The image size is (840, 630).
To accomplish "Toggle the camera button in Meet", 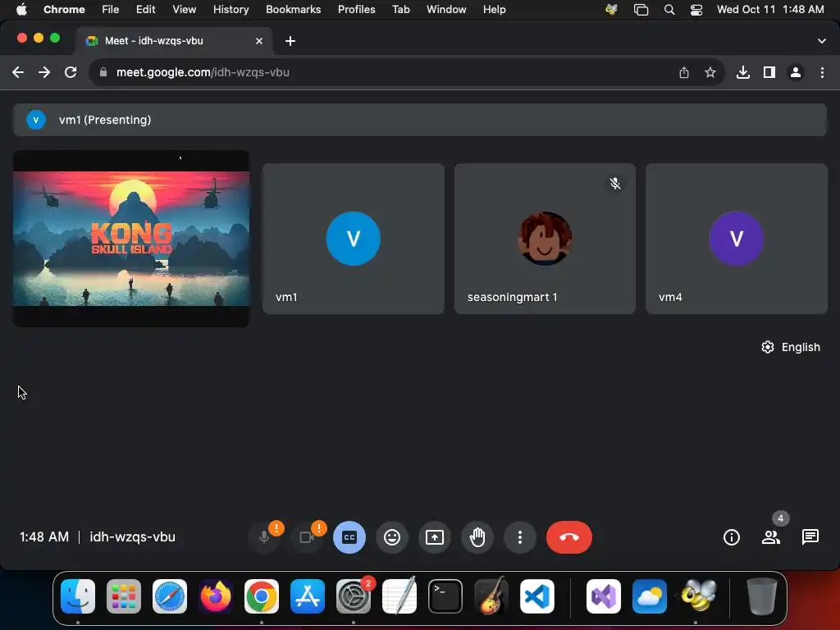I will click(307, 536).
